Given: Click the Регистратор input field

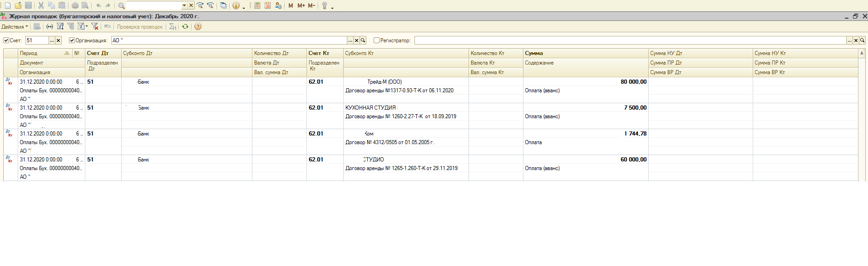Looking at the screenshot, I should (630, 40).
